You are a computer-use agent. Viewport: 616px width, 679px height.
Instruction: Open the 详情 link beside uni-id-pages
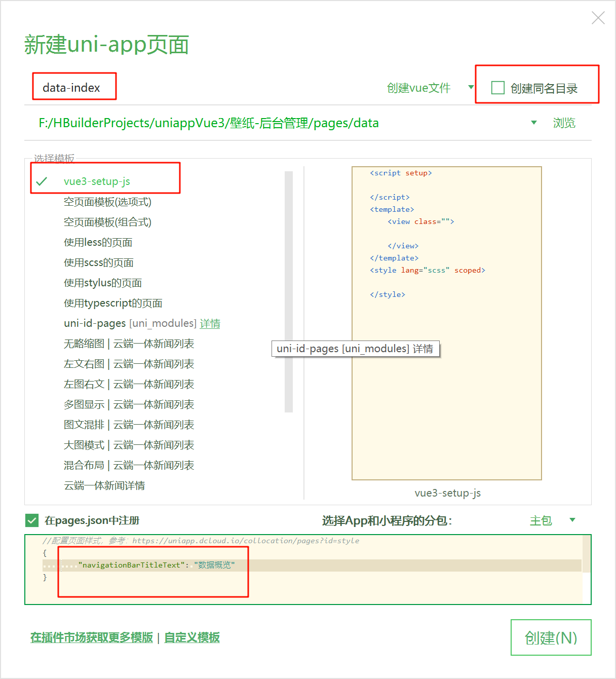[x=210, y=323]
